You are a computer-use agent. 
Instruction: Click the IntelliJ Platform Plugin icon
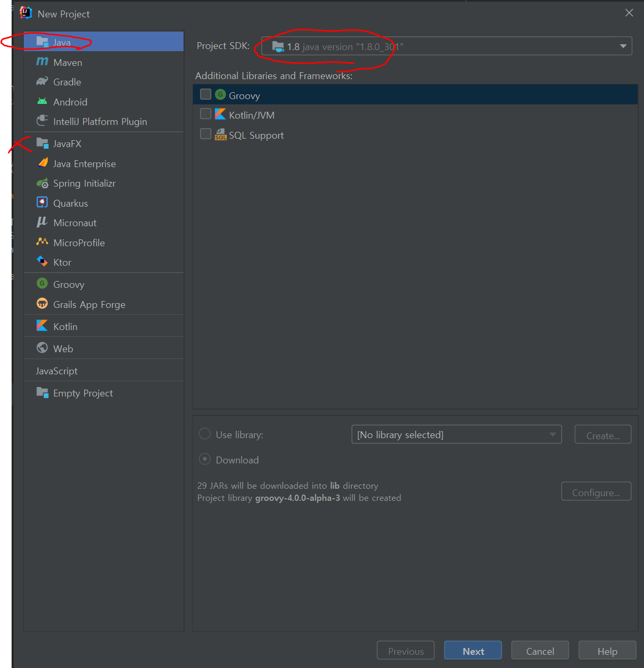click(x=42, y=121)
